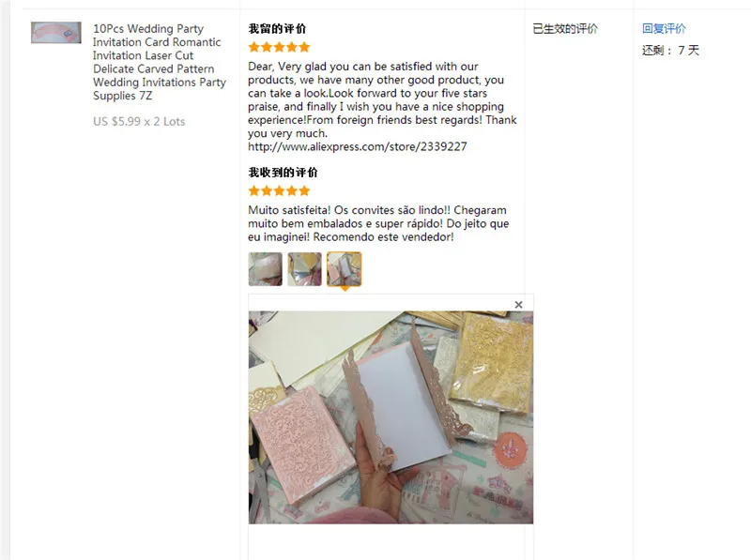Select the 已生效的评价 status text
The height and width of the screenshot is (560, 751).
565,29
